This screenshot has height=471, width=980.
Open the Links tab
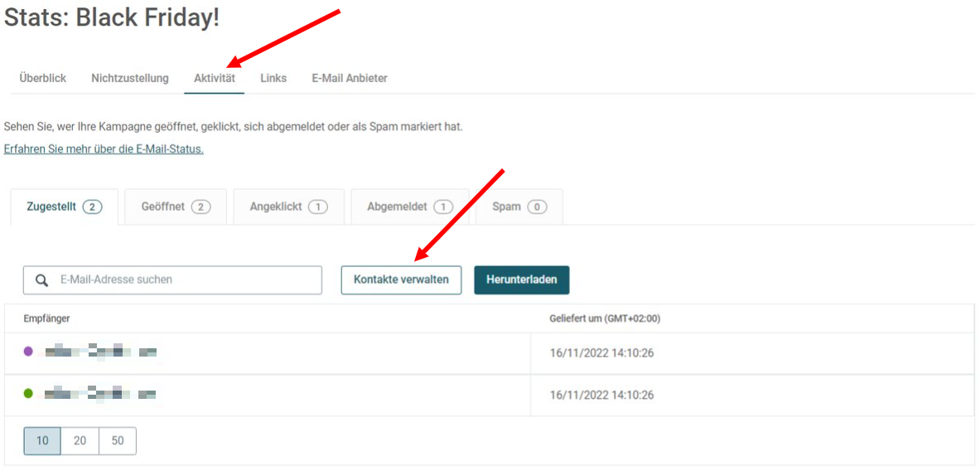pyautogui.click(x=273, y=78)
